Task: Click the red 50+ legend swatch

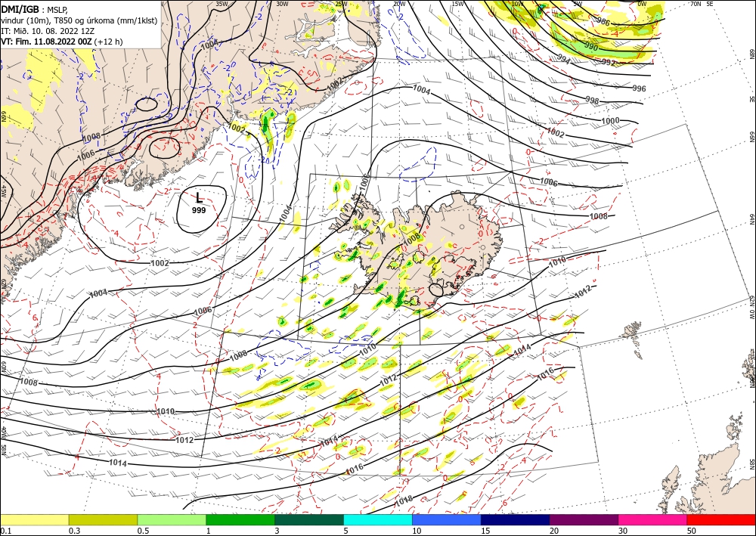Action: pos(721,519)
